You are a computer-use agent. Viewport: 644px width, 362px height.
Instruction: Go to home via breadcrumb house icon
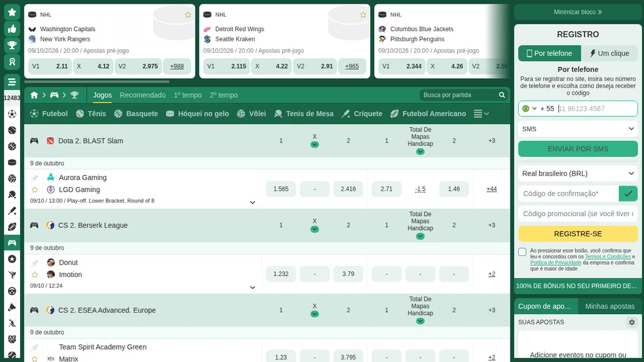point(34,95)
